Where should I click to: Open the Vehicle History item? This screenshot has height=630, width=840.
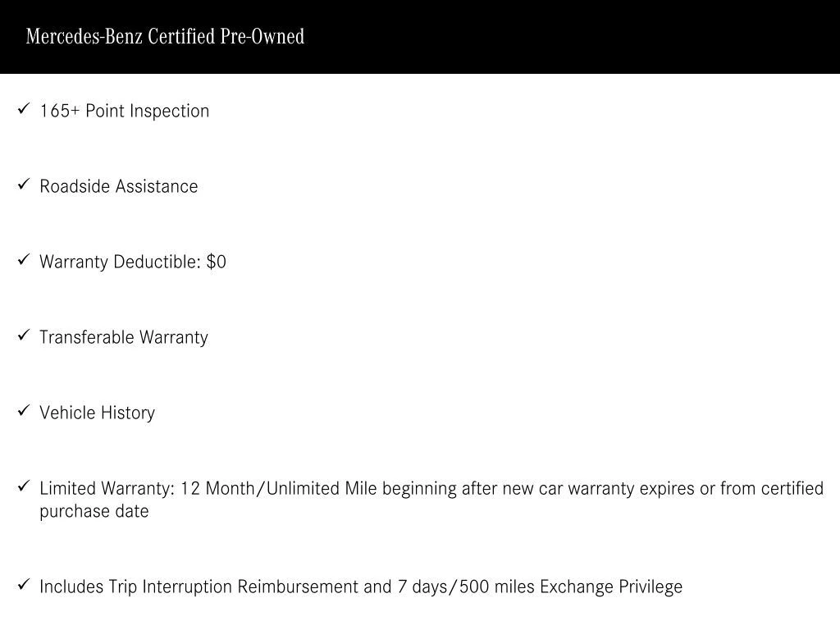pyautogui.click(x=97, y=413)
